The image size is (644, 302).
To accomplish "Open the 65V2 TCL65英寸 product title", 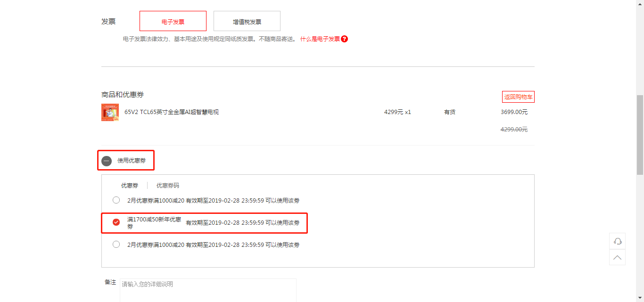I will coord(172,112).
